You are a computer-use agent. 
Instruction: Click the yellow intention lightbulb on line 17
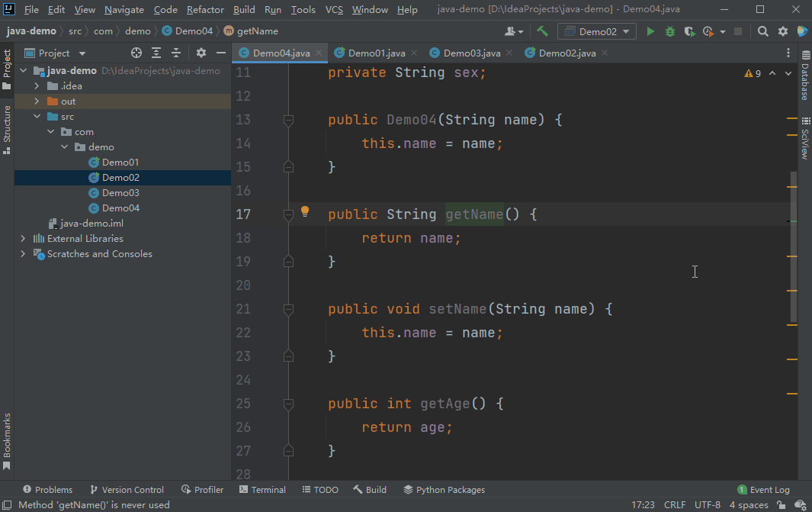pyautogui.click(x=305, y=211)
